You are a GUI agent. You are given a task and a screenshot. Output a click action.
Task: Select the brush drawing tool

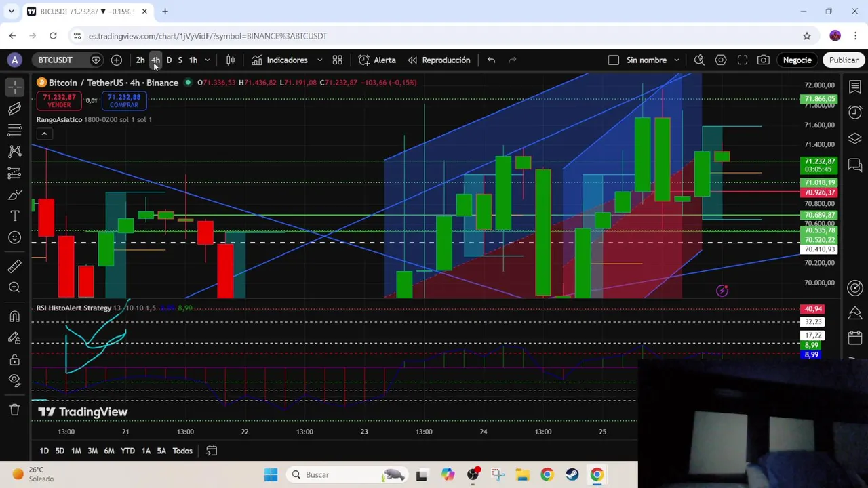pos(14,195)
